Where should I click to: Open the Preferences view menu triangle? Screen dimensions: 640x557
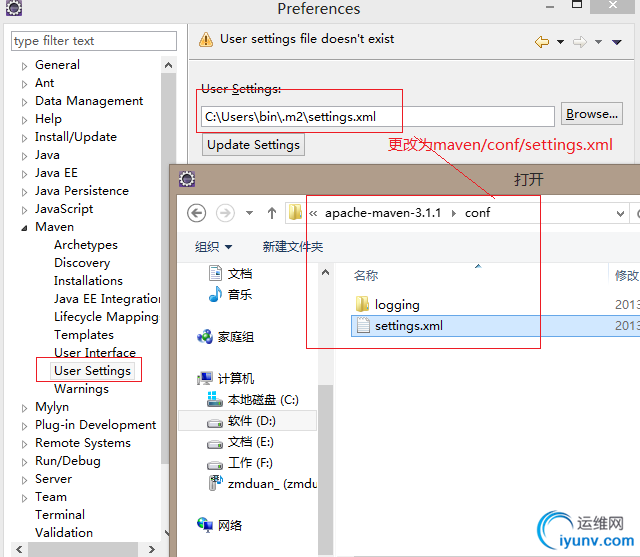617,42
